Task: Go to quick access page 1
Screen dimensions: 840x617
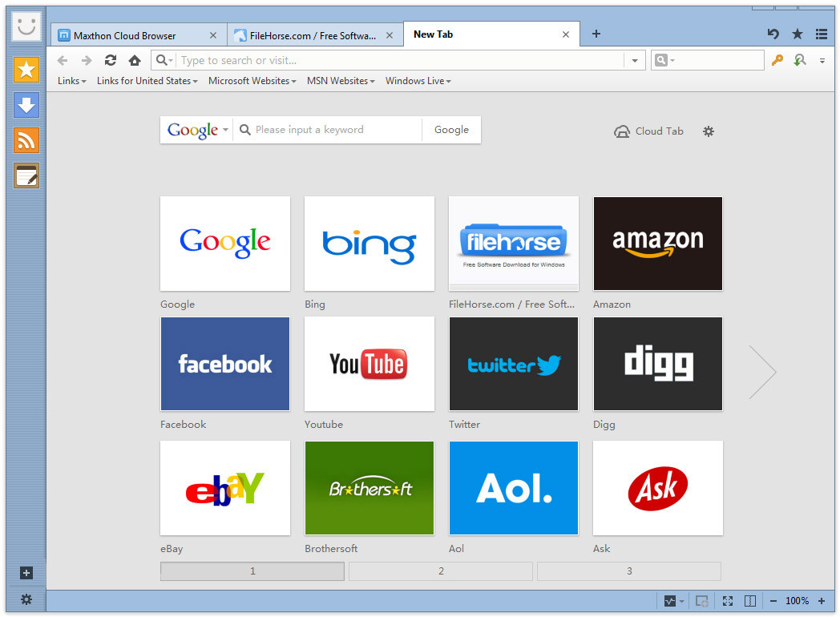Action: point(252,571)
